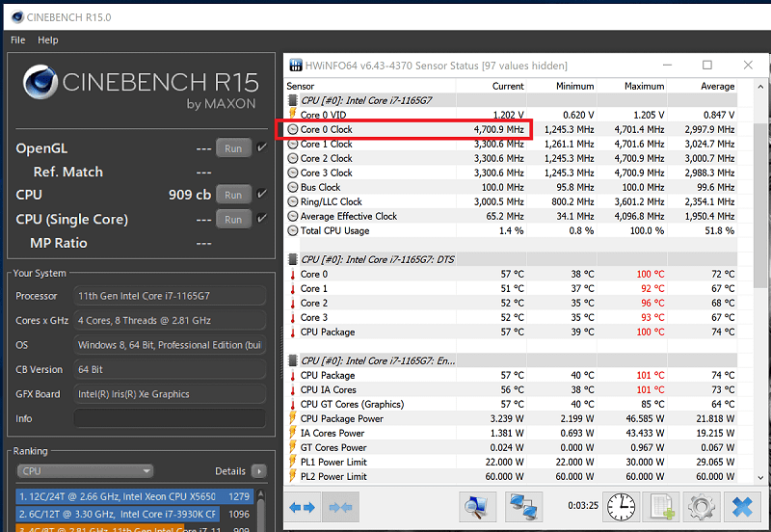
Task: Select CPU GT Cores (Graphics) row
Action: point(511,404)
